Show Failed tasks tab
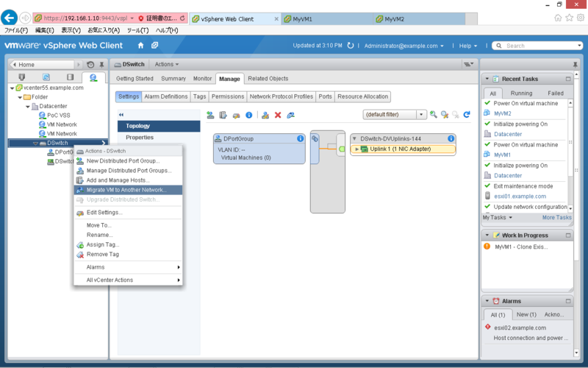588x368 pixels. (556, 93)
